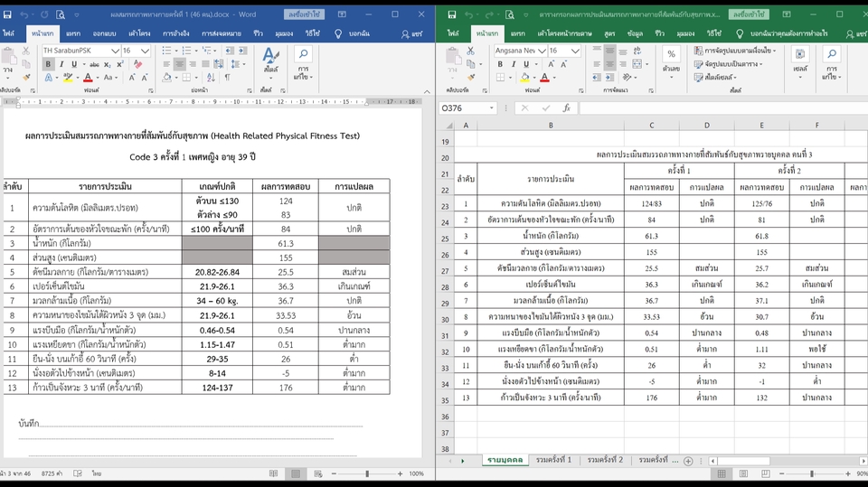Image resolution: width=868 pixels, height=487 pixels.
Task: Toggle Bold in the Word ribbon
Action: tap(48, 64)
